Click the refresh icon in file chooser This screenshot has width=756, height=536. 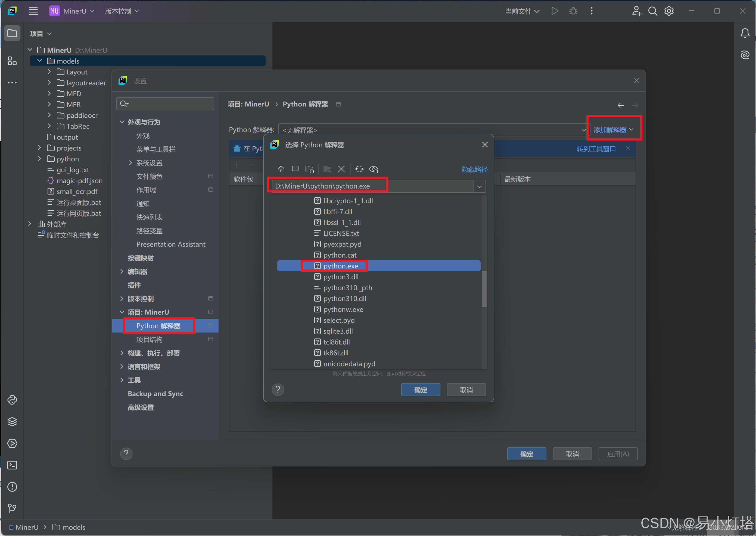(359, 169)
